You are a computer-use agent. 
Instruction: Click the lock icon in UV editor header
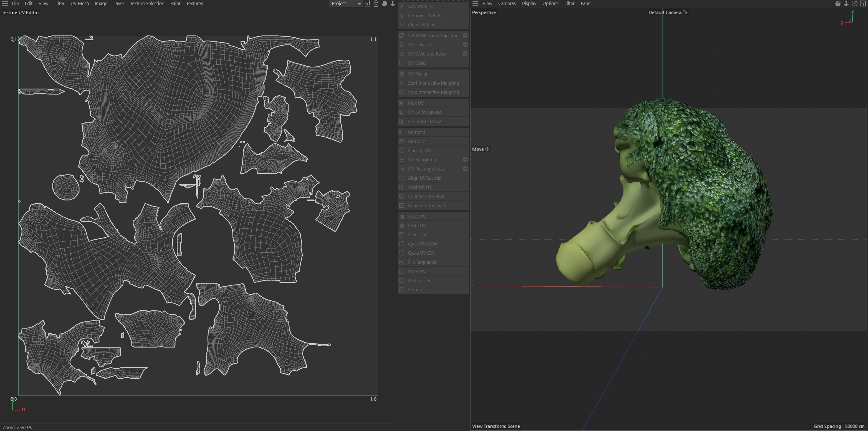pyautogui.click(x=376, y=3)
